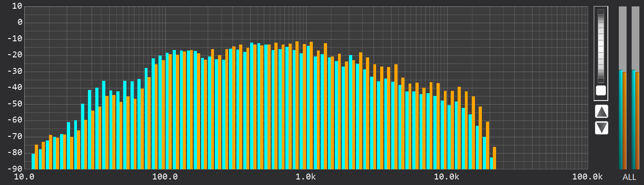Click the 10.0k frequency axis label
This screenshot has width=644, height=185.
[x=446, y=177]
